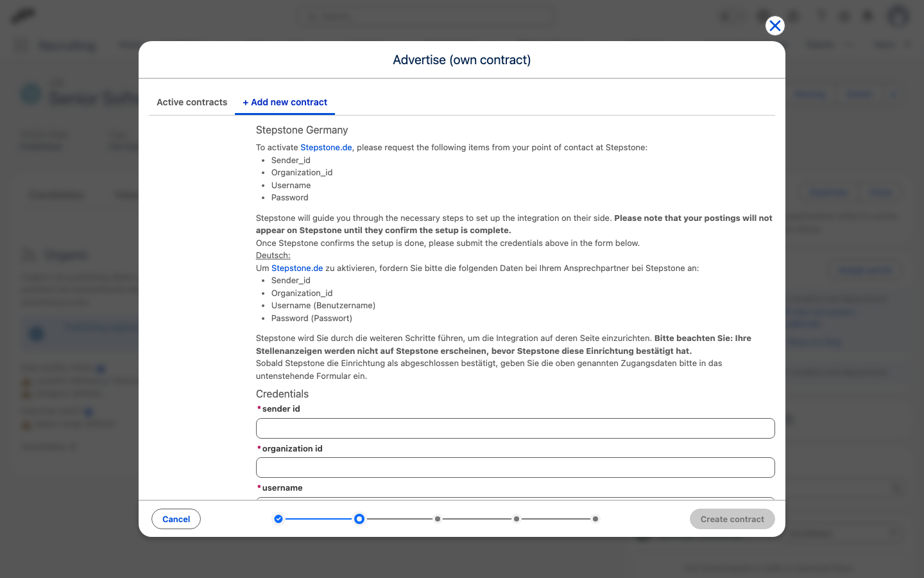
Task: Close the Advertise dialog with the X icon
Action: pyautogui.click(x=775, y=26)
